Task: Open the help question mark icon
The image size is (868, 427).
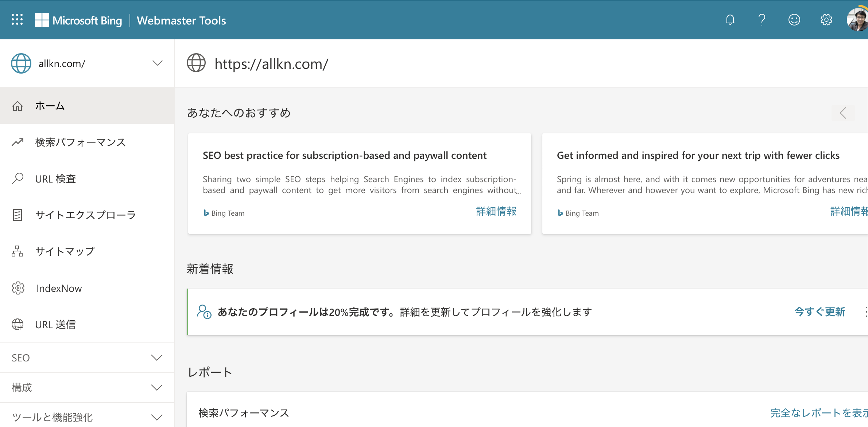Action: coord(762,20)
